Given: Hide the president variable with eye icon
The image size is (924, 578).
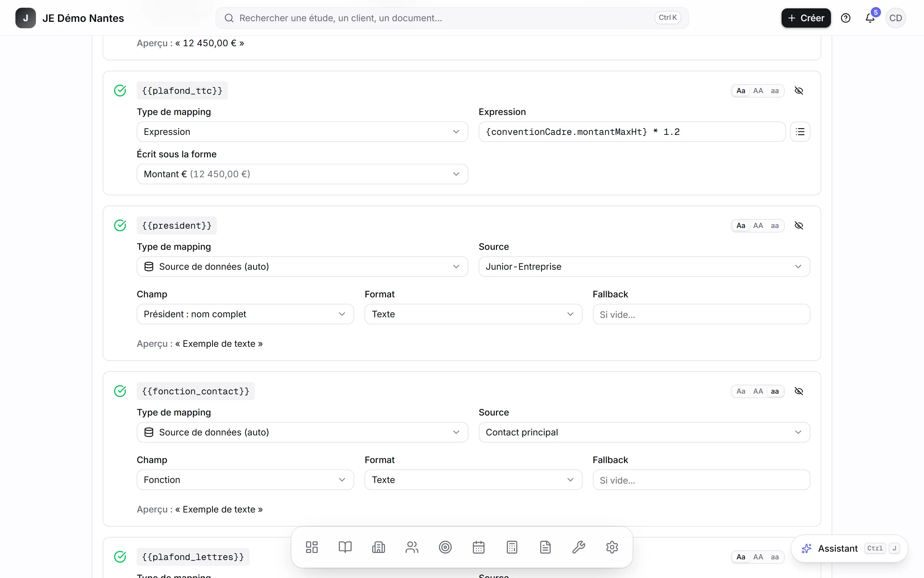Looking at the screenshot, I should (x=799, y=225).
